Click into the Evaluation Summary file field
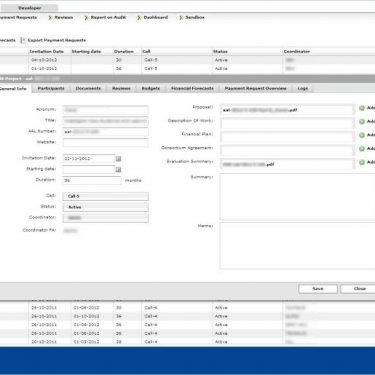The height and width of the screenshot is (375, 375). 287,164
